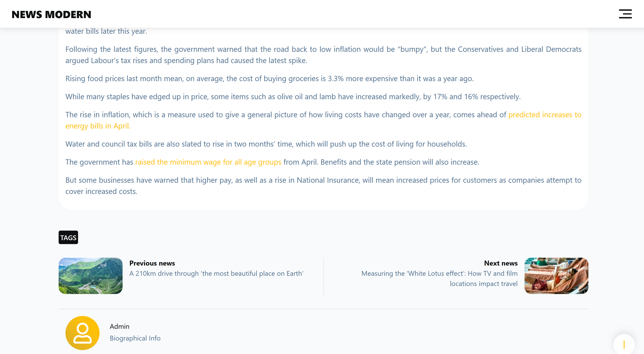The image size is (644, 354).
Task: Click the NEWS MODERN site logo
Action: (x=51, y=14)
